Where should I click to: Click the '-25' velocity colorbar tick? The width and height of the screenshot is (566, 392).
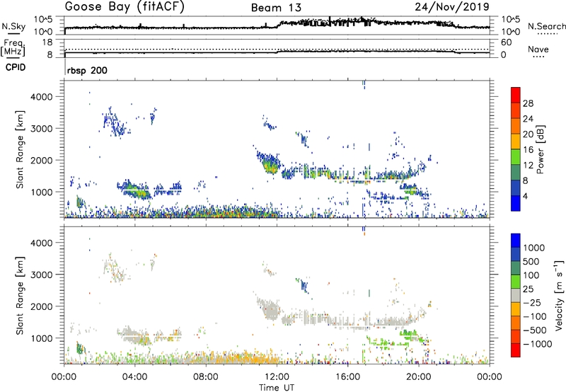pos(532,302)
